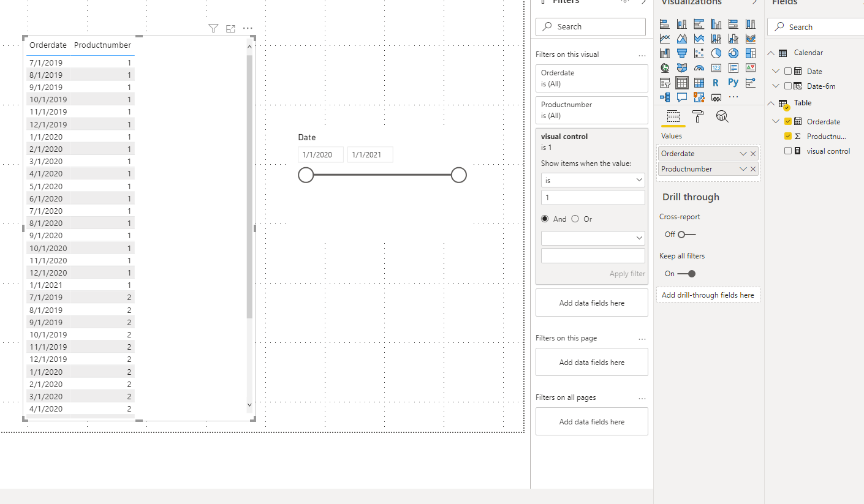The image size is (864, 504).
Task: Collapse the Calendar table in Fields
Action: (771, 53)
